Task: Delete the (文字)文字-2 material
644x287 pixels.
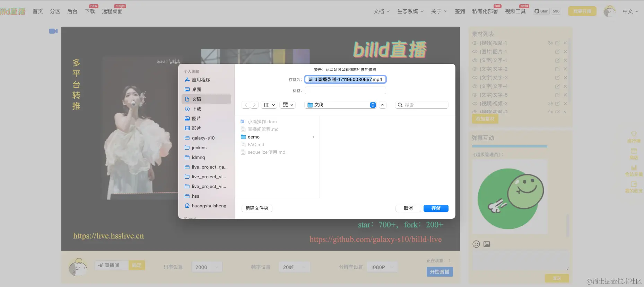Action: tap(565, 69)
